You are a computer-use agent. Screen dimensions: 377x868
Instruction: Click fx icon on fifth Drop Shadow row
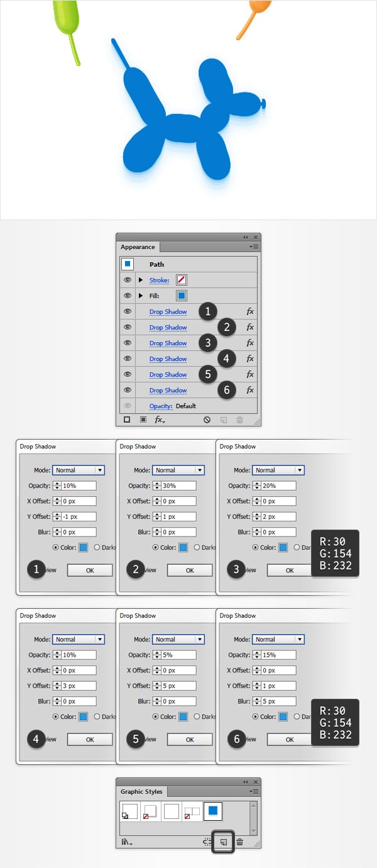coord(250,374)
